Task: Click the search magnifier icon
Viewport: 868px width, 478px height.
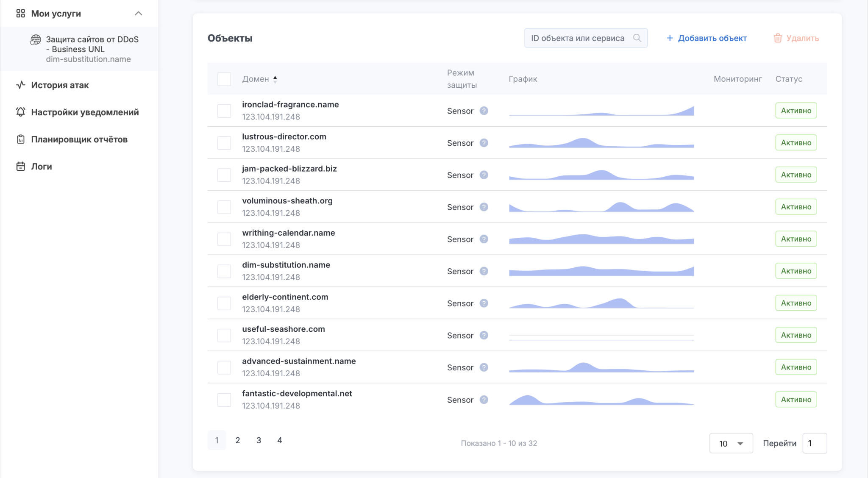Action: (x=637, y=38)
